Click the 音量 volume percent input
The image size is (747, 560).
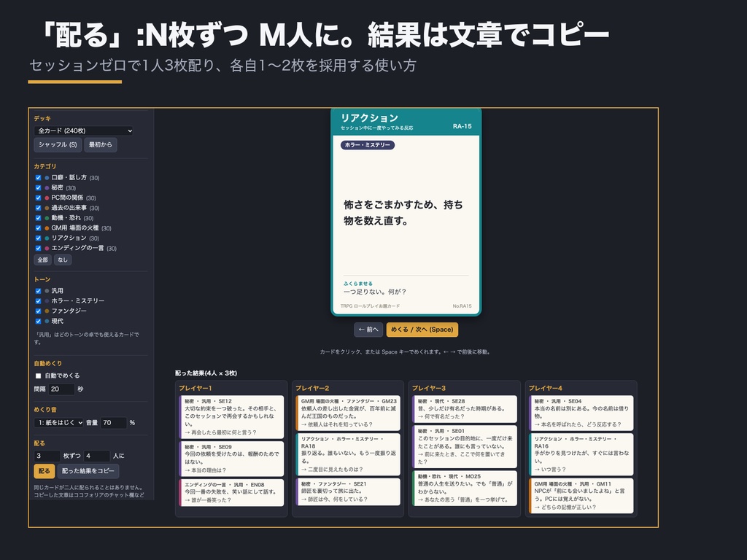pyautogui.click(x=113, y=422)
